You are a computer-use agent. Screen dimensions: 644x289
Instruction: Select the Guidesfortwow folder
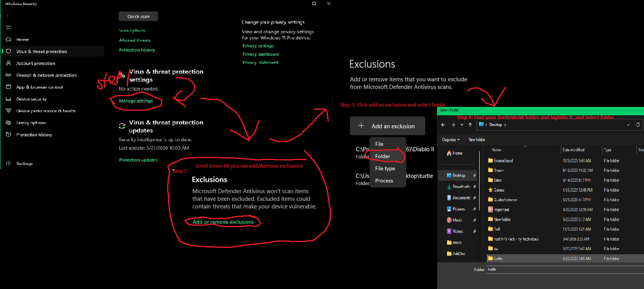click(505, 200)
